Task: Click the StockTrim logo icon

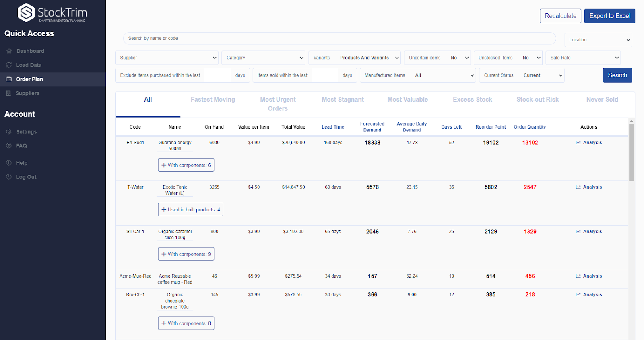Action: (x=26, y=12)
